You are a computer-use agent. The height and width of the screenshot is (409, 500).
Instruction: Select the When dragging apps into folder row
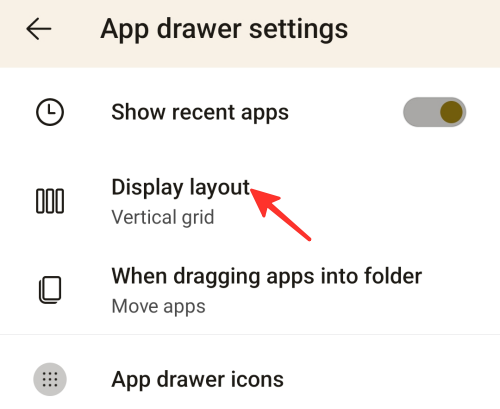pyautogui.click(x=250, y=290)
